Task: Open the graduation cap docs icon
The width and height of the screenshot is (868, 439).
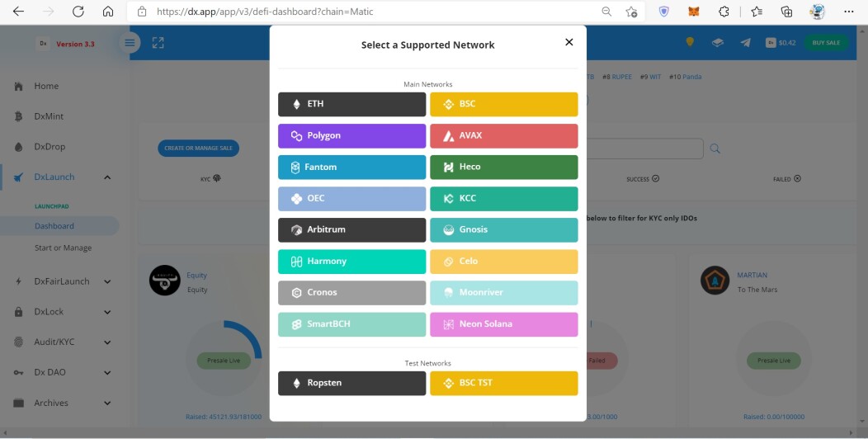Action: (x=718, y=43)
